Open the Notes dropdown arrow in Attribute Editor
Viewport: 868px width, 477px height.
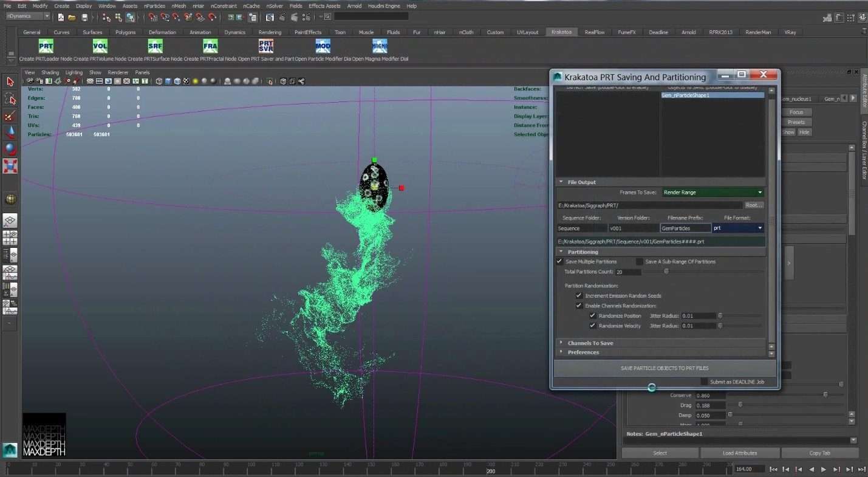click(853, 441)
